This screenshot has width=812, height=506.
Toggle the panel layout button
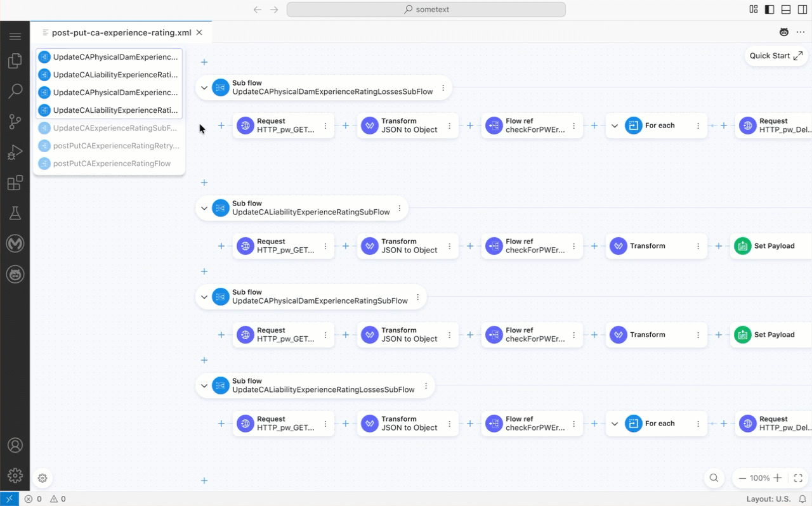pyautogui.click(x=786, y=10)
